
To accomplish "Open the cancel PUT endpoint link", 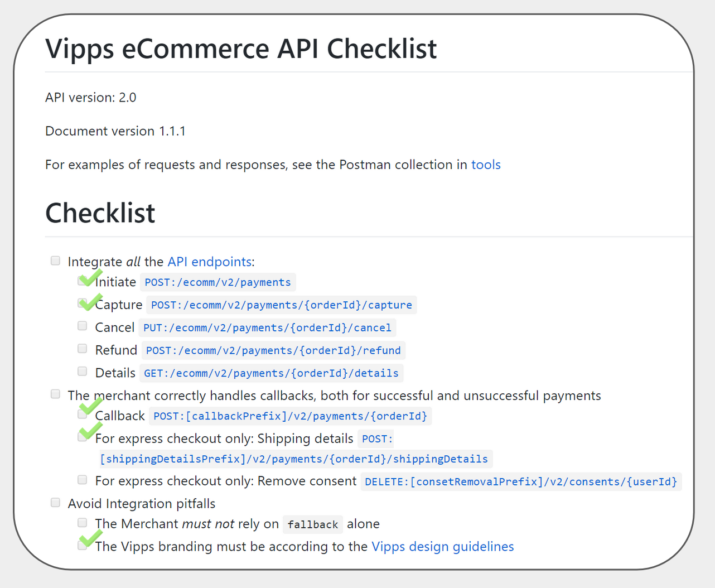I will pos(267,328).
